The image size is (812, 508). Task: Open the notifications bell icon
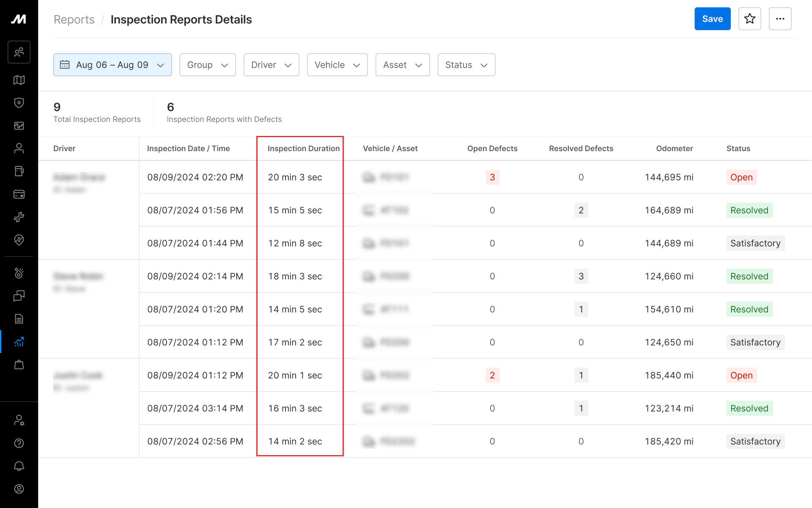[x=19, y=466]
